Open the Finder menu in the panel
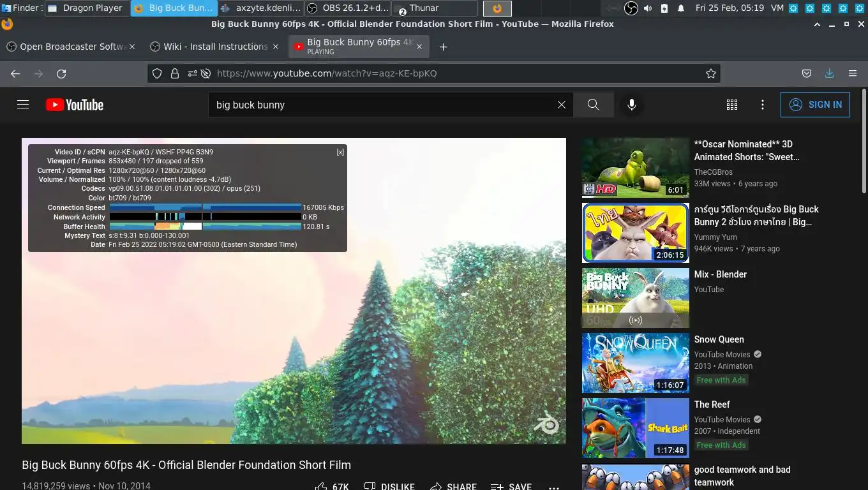 [22, 8]
